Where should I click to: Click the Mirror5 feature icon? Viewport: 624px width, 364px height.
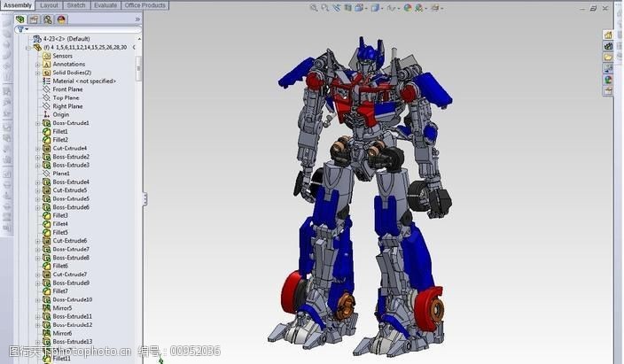tap(47, 308)
